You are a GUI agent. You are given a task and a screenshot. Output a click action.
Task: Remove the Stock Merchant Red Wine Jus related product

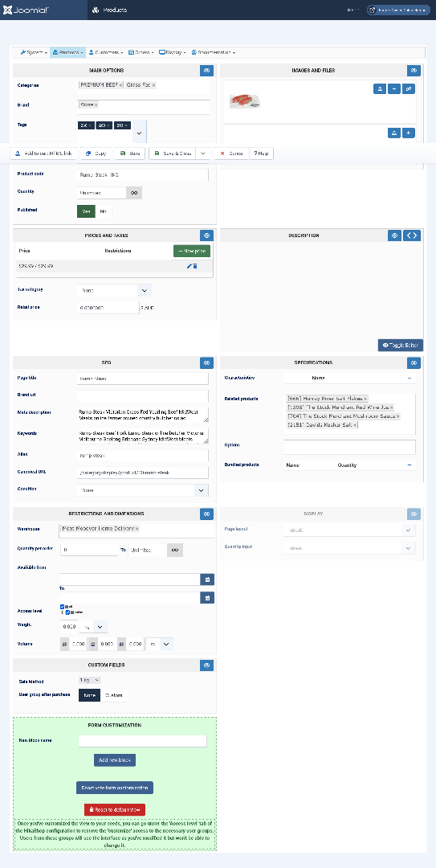391,407
